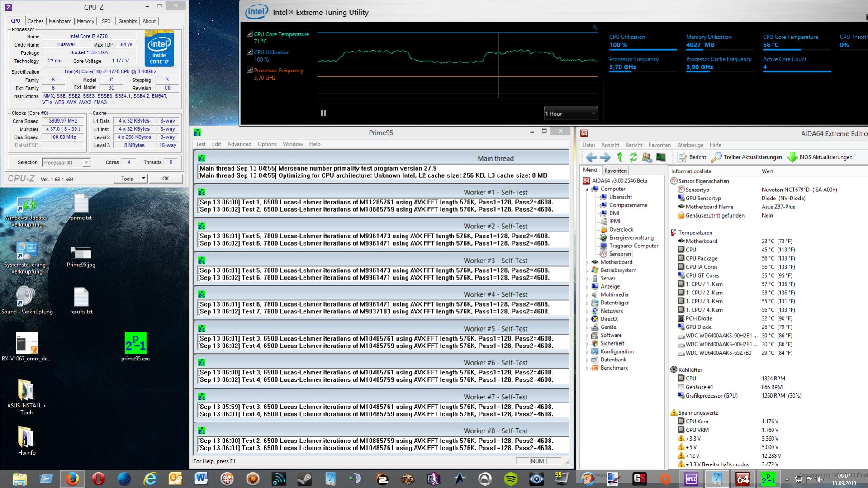Image resolution: width=868 pixels, height=488 pixels.
Task: Open AIDA64 monitor graph toolbar icon
Action: point(661,157)
